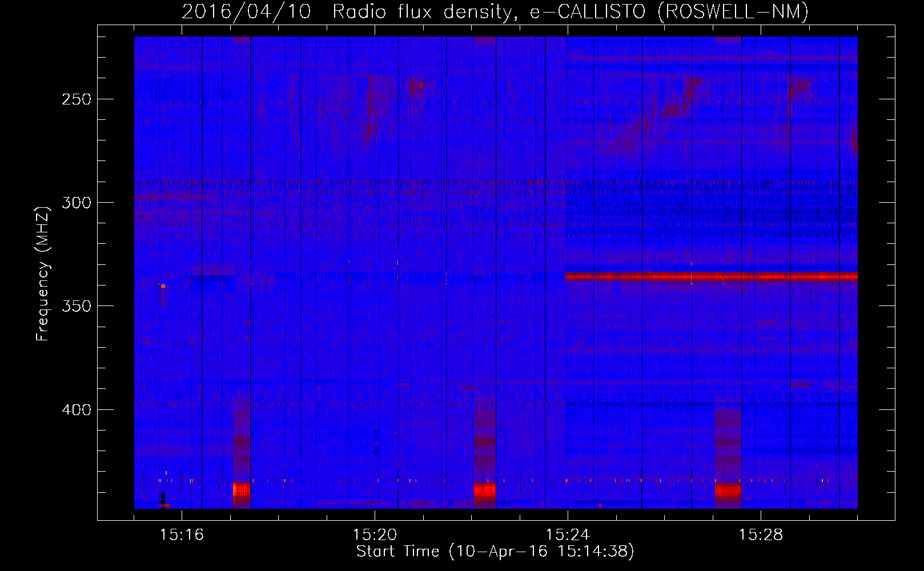Click the 300 frequency tick label

[x=77, y=203]
